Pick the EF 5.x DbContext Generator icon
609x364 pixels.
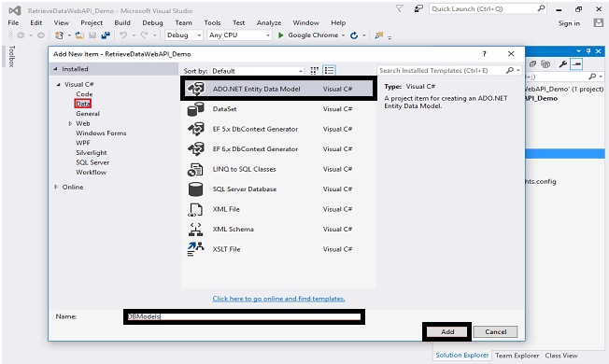(x=196, y=129)
